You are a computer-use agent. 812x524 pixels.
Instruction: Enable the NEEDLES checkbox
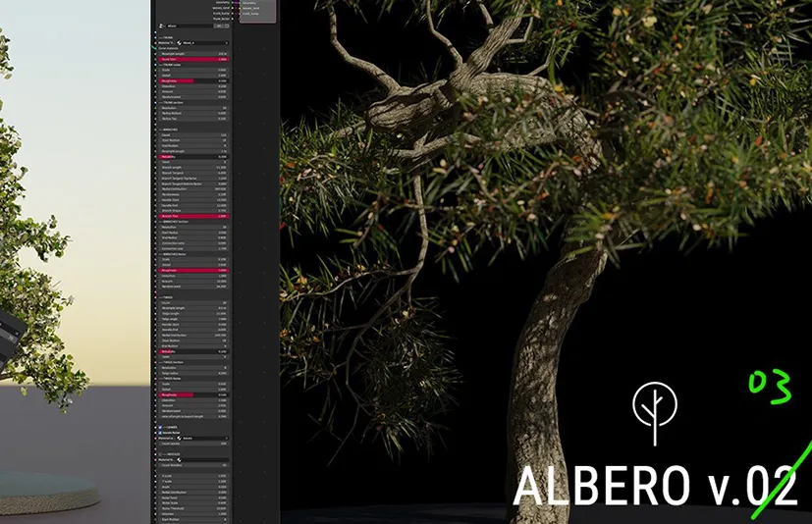click(x=160, y=453)
